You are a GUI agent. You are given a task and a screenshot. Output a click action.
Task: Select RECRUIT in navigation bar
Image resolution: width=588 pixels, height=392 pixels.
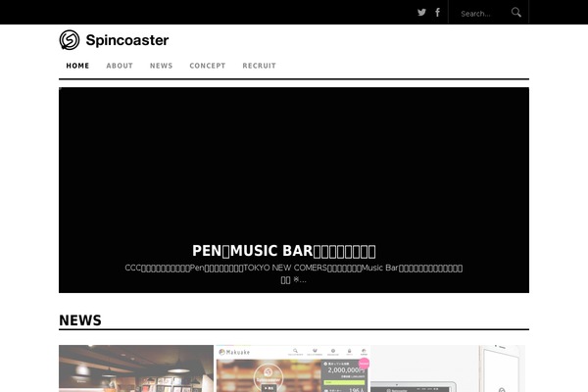(x=259, y=66)
